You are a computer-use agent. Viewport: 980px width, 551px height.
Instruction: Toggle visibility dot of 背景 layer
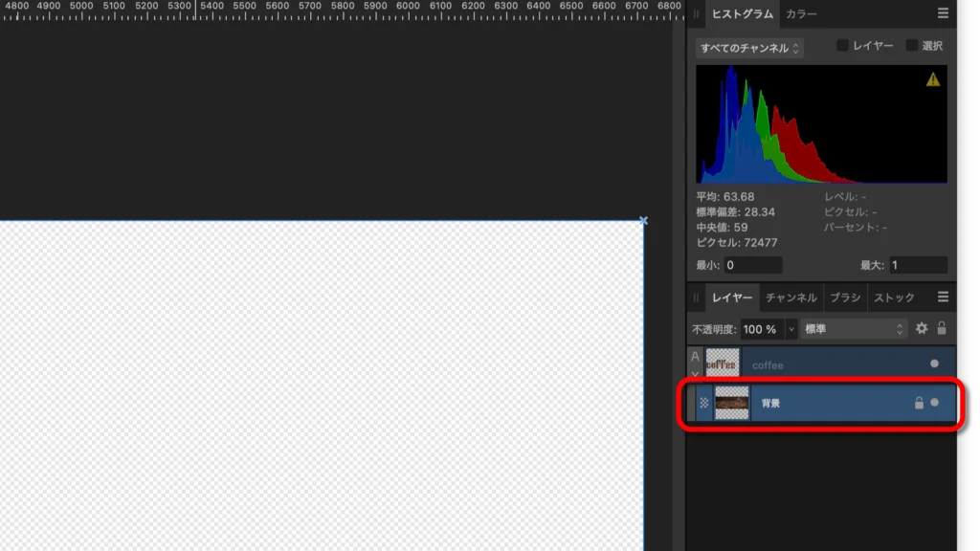(935, 404)
